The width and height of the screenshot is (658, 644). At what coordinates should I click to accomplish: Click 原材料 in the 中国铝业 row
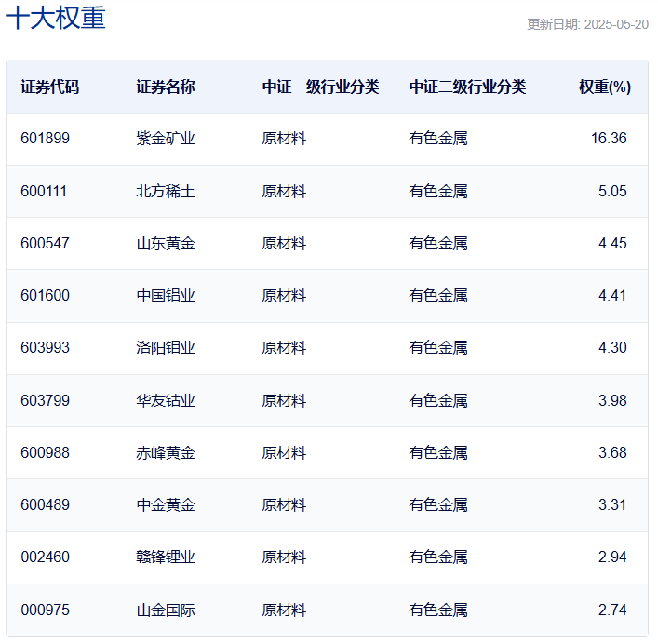tap(284, 295)
